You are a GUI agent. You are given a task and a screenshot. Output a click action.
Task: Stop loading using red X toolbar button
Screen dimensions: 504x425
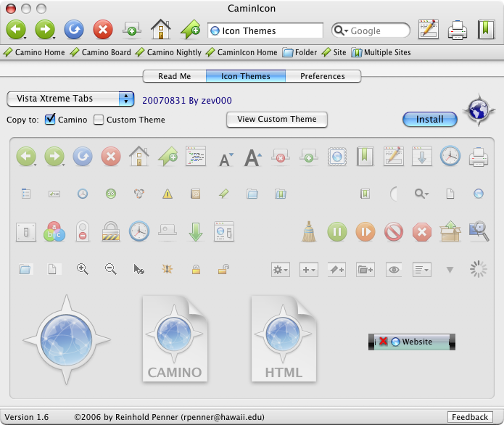(103, 30)
